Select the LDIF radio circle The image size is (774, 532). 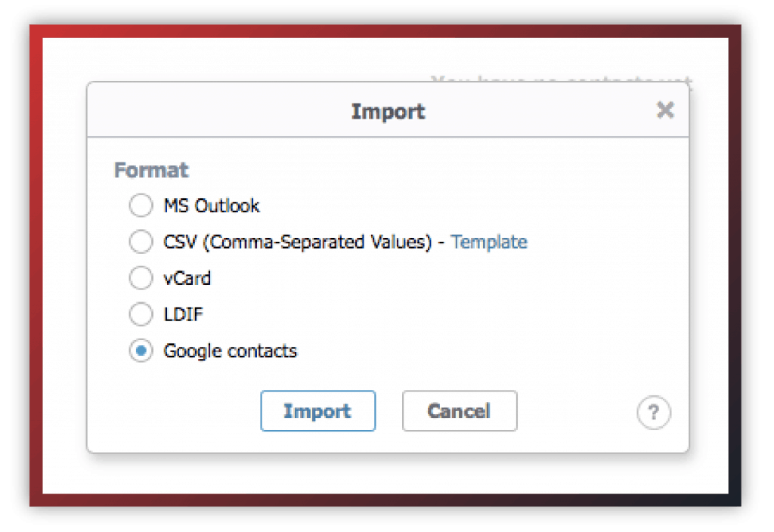point(141,314)
